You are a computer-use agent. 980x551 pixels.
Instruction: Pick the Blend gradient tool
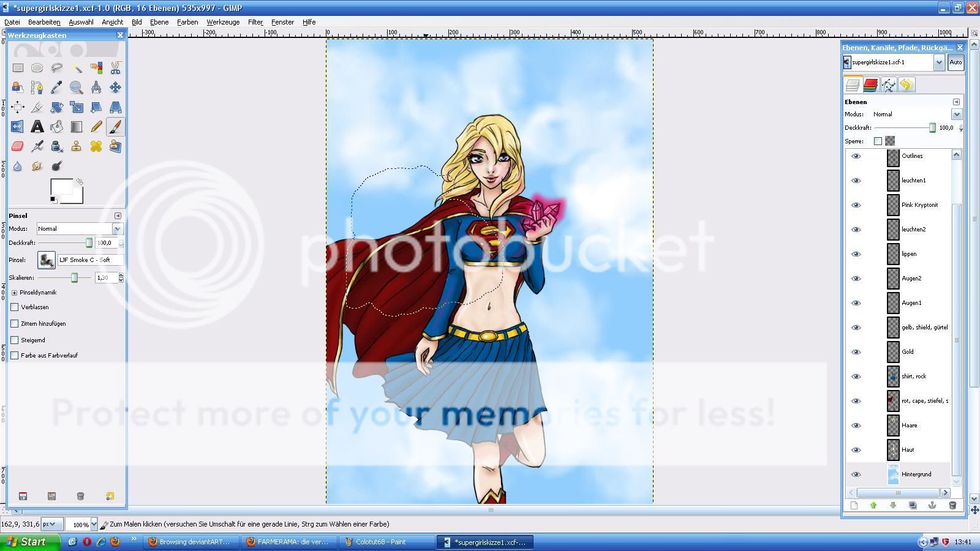point(76,127)
